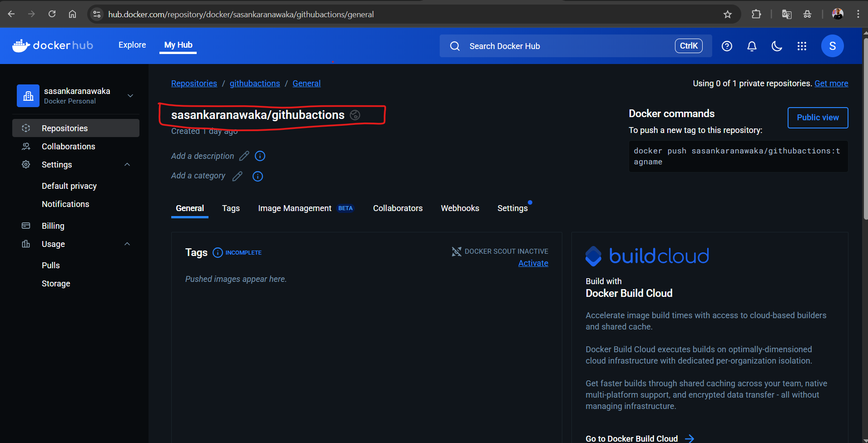Click the Settings gear icon in sidebar
The height and width of the screenshot is (443, 868).
point(26,164)
